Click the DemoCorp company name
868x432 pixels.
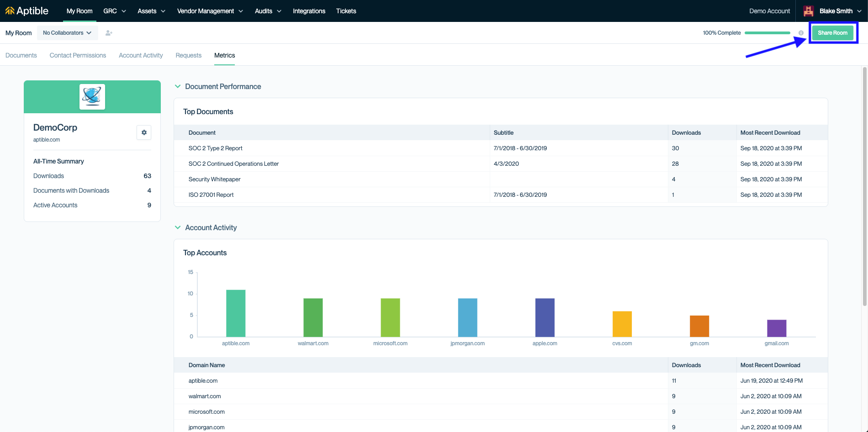tap(55, 127)
